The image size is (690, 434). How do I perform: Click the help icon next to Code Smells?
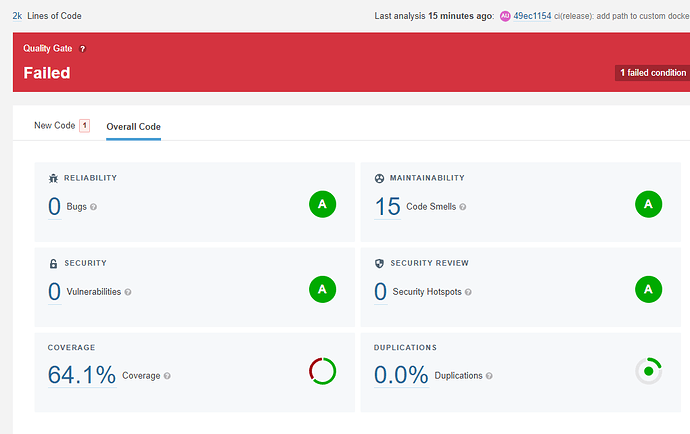pos(462,207)
